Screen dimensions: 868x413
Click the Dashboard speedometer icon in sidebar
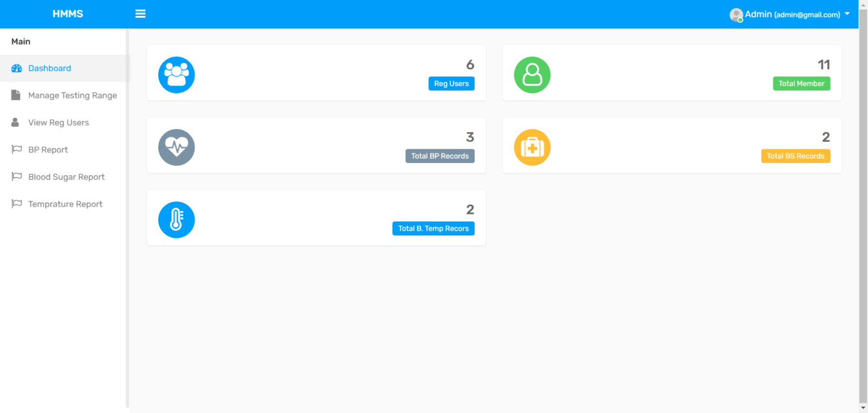click(16, 68)
